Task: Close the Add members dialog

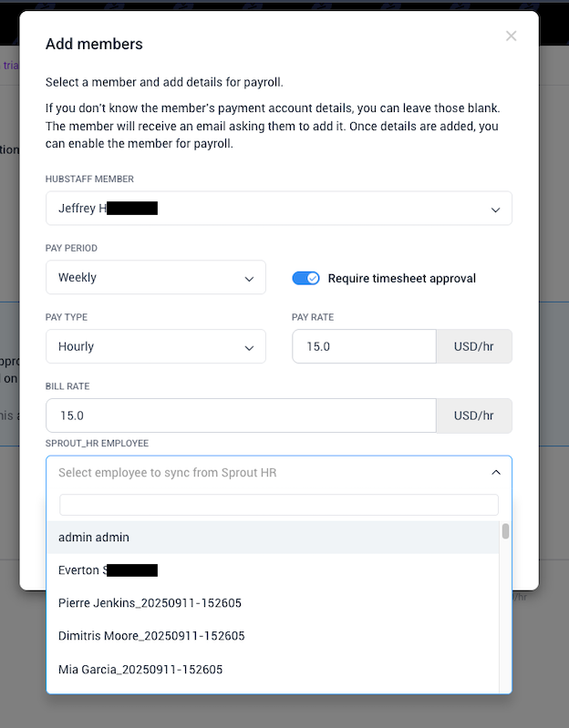Action: point(511,36)
